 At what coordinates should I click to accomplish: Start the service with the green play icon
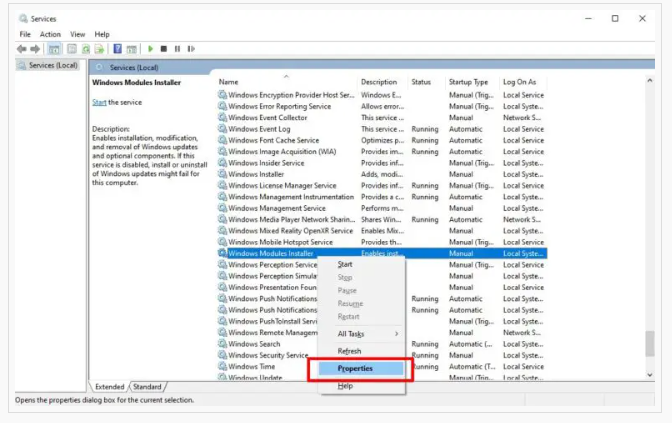click(150, 49)
